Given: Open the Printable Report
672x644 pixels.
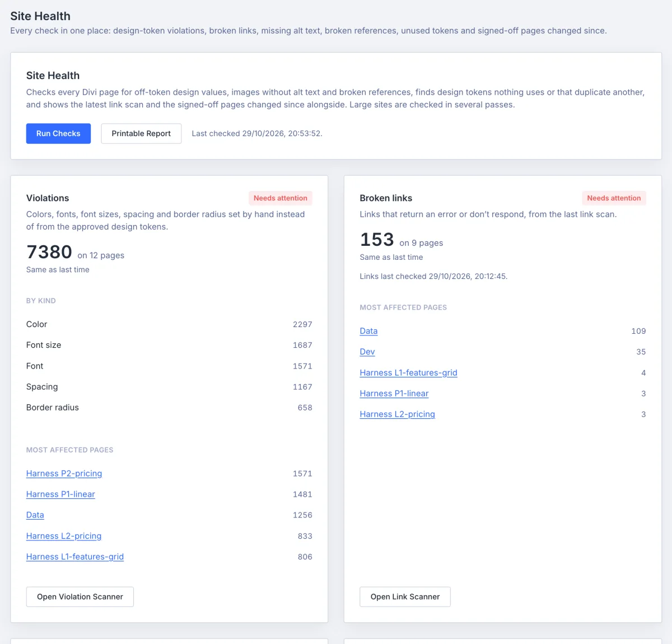Looking at the screenshot, I should 141,133.
